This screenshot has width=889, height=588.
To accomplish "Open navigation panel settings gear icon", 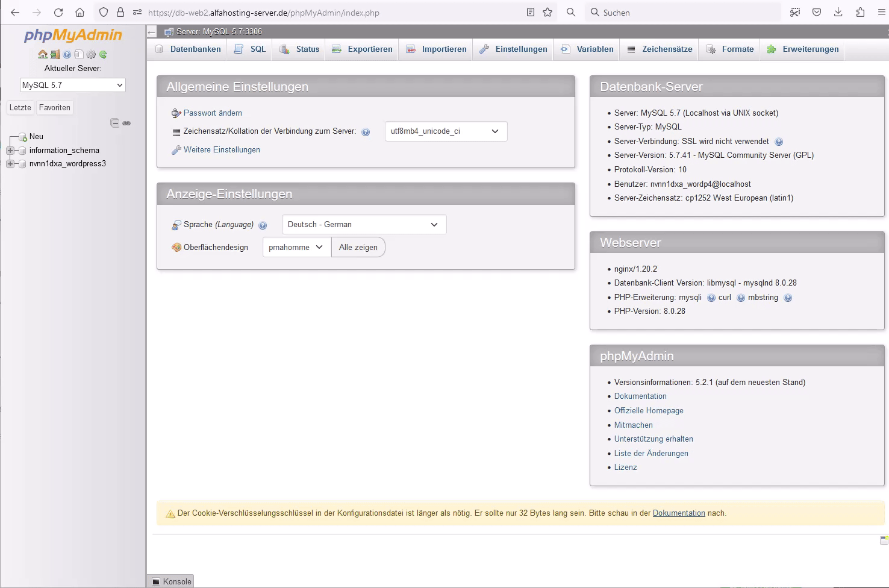I will (91, 54).
